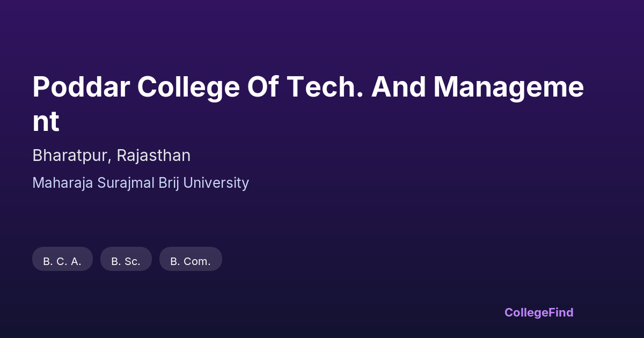Open the CollegeFind brand link
The width and height of the screenshot is (644, 338).
(538, 312)
